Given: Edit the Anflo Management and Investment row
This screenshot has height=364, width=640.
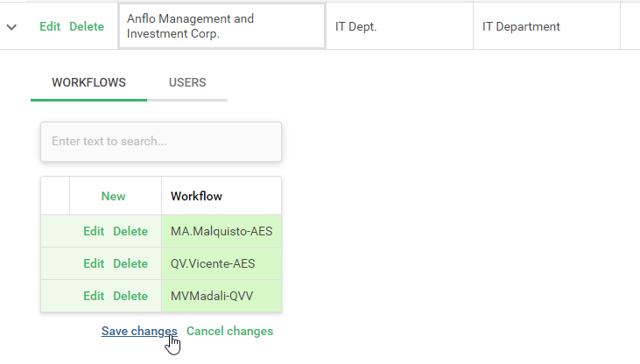Looking at the screenshot, I should 50,27.
